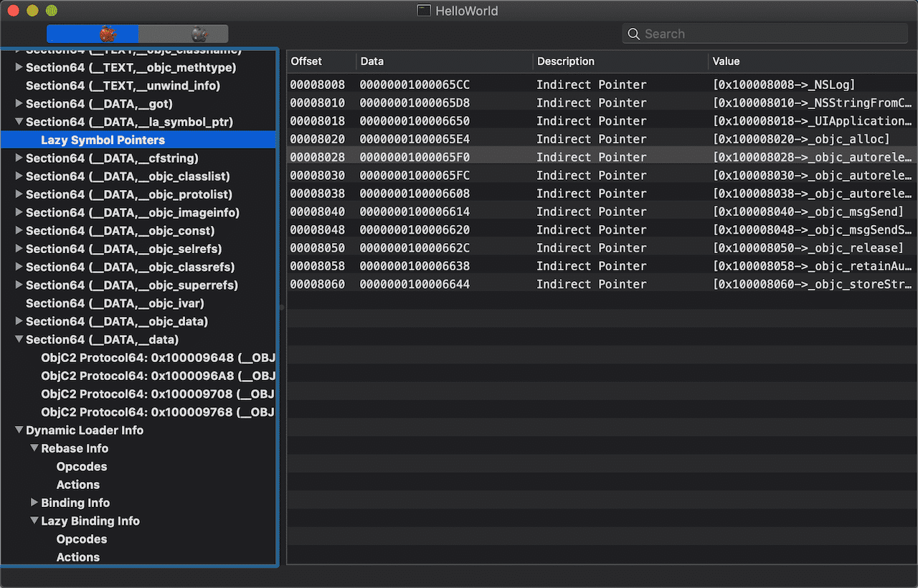This screenshot has width=918, height=588.
Task: Select Section64 (__DATA,__objc_classrefs) row
Action: [139, 267]
